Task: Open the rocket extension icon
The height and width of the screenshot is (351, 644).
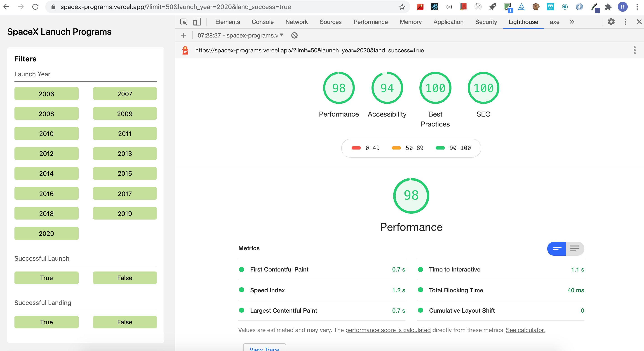Action: (493, 7)
